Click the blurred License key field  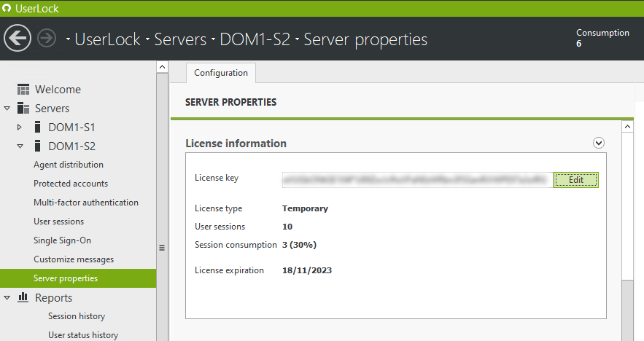(x=418, y=180)
